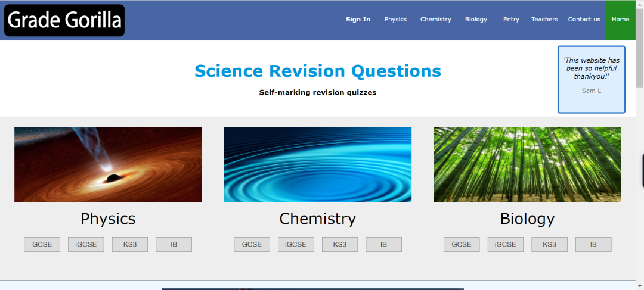Select the KS3 button under Chemistry
The height and width of the screenshot is (290, 644).
(340, 245)
